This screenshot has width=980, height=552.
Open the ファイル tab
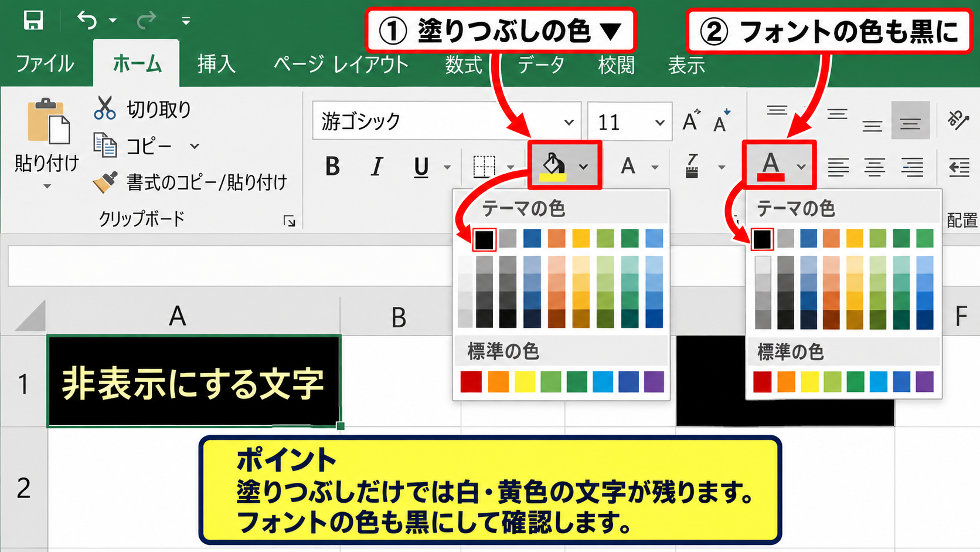click(x=45, y=64)
